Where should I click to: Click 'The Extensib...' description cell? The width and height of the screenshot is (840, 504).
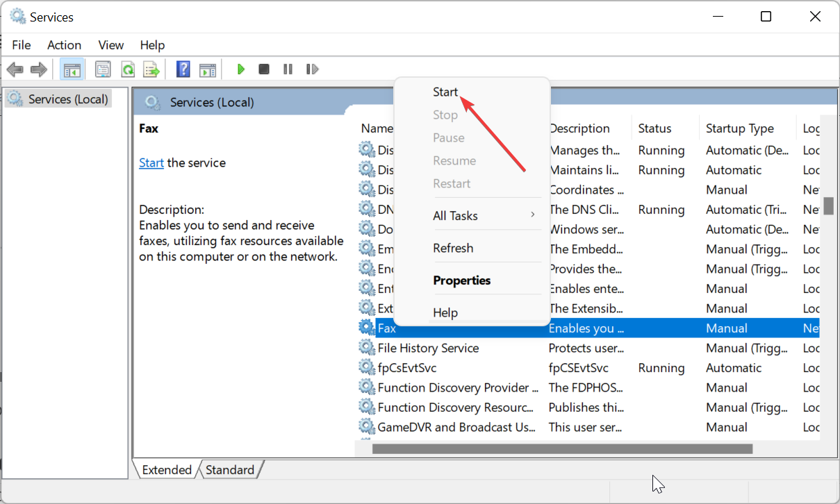[x=586, y=308]
